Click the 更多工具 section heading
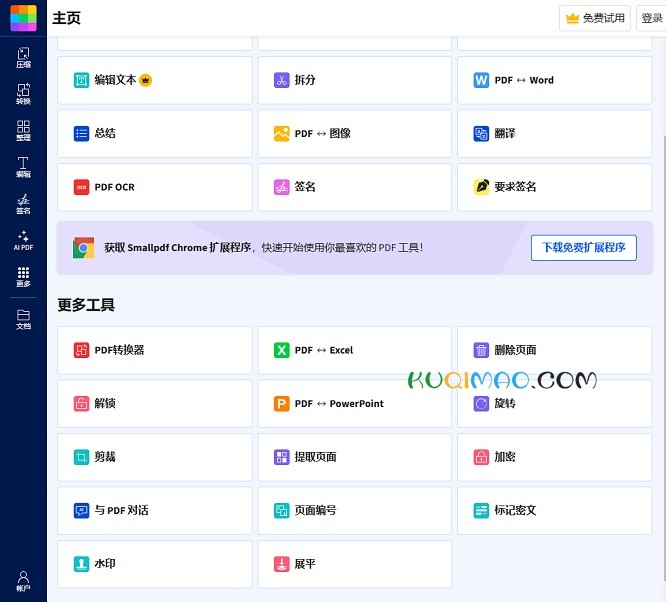 click(x=86, y=305)
